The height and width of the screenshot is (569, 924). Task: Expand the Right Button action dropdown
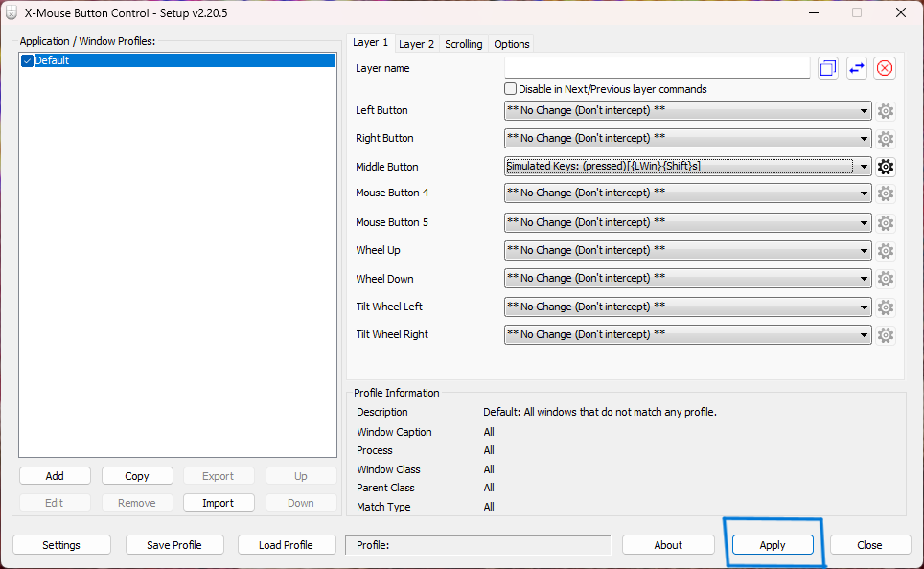tap(687, 139)
